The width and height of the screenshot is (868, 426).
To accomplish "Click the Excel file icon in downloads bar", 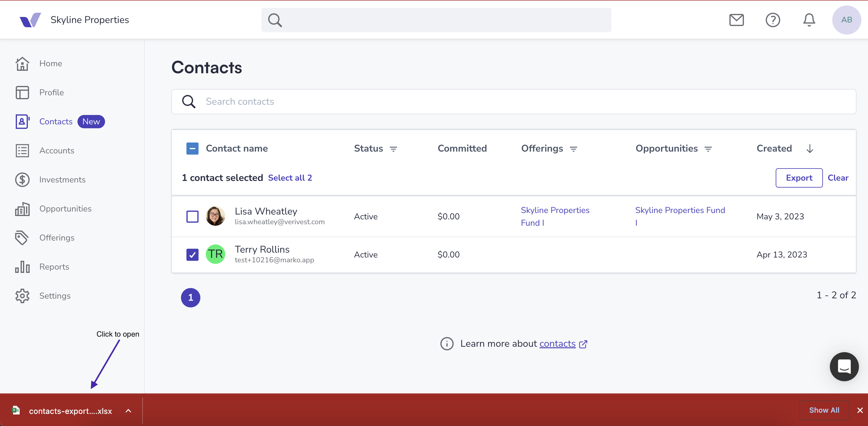I will pyautogui.click(x=16, y=410).
